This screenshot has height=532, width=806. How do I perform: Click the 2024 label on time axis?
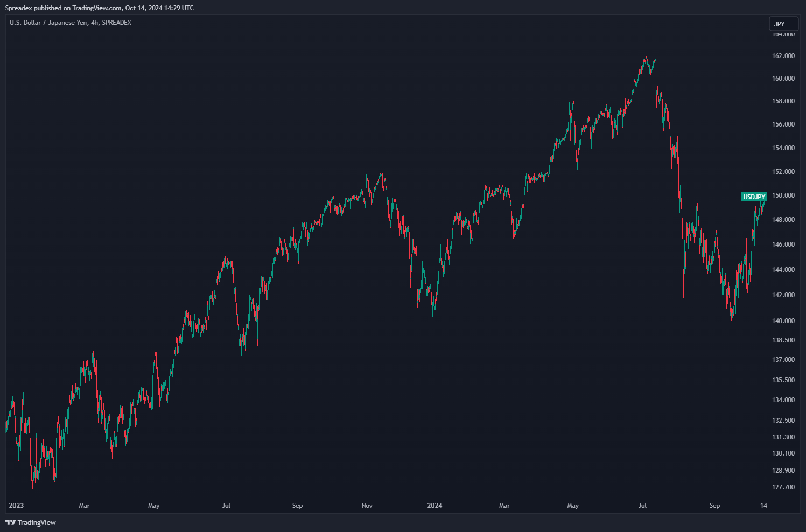pyautogui.click(x=434, y=506)
